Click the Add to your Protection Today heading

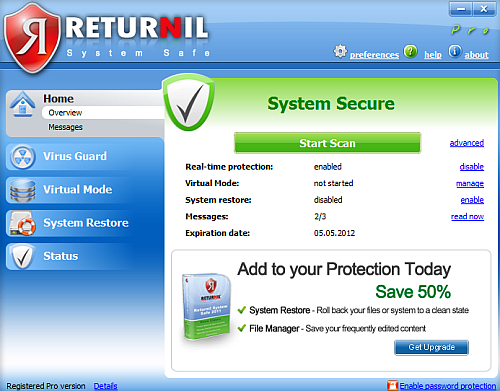[344, 269]
